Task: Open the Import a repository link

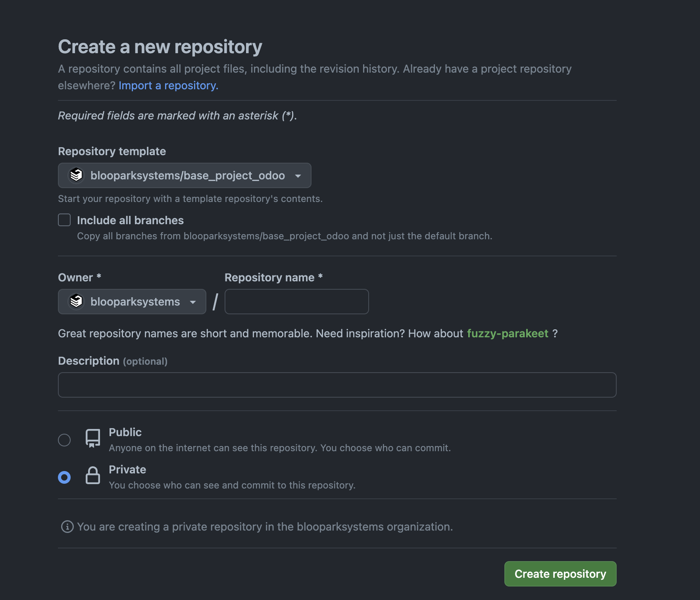Action: (168, 85)
